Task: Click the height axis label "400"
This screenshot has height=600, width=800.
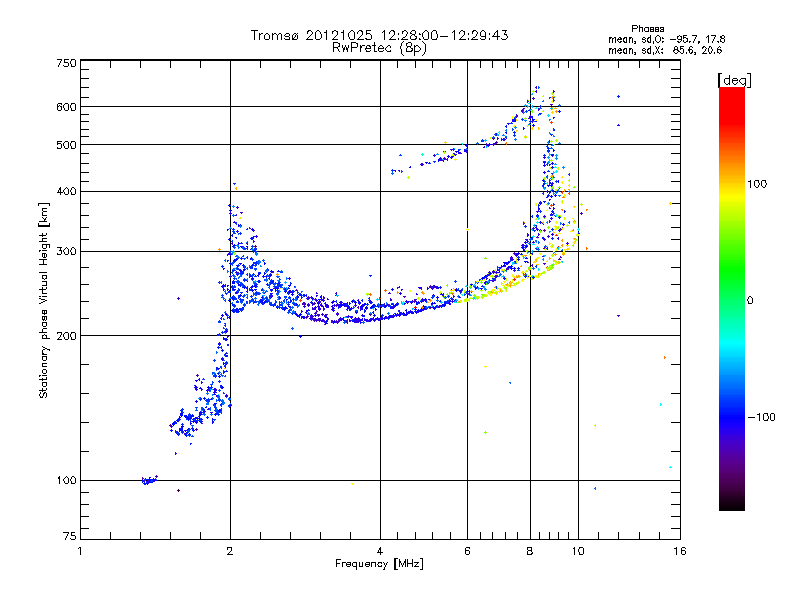Action: [66, 192]
